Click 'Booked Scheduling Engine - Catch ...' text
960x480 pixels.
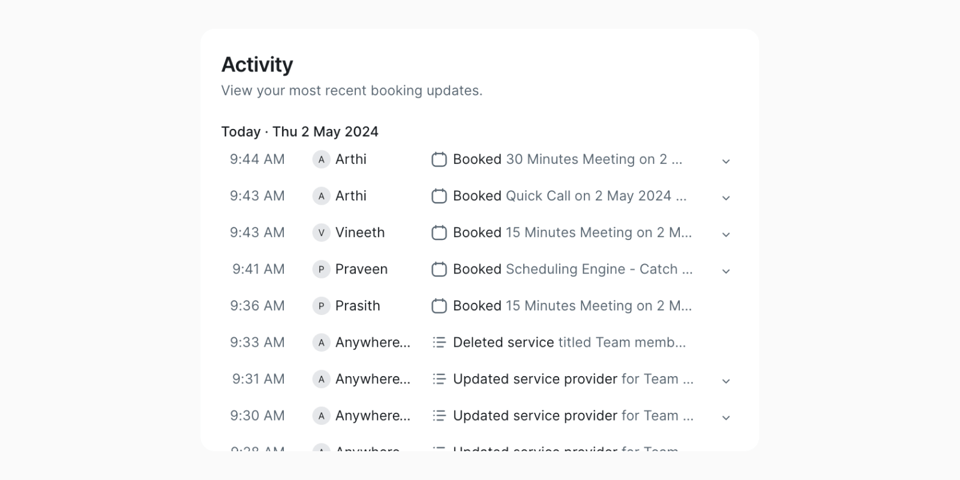[573, 269]
